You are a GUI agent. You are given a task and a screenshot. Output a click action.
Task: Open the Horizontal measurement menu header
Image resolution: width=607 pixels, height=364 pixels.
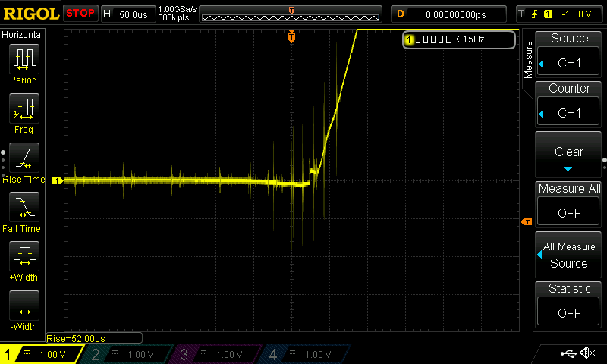click(23, 35)
